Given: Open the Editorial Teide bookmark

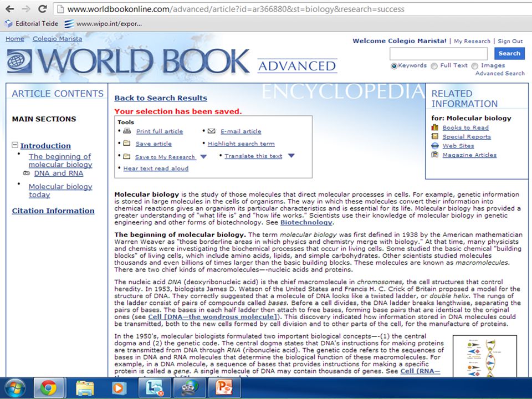Looking at the screenshot, I should (31, 24).
